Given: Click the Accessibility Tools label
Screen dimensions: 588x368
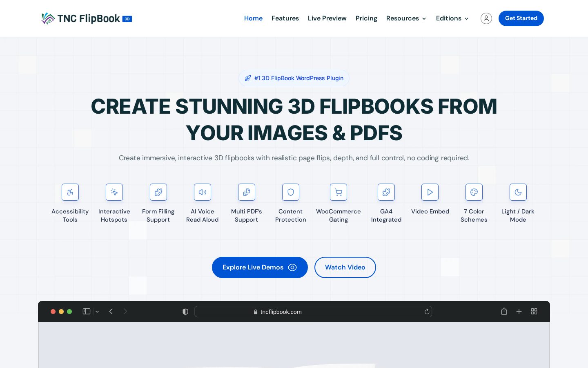Looking at the screenshot, I should coord(70,215).
